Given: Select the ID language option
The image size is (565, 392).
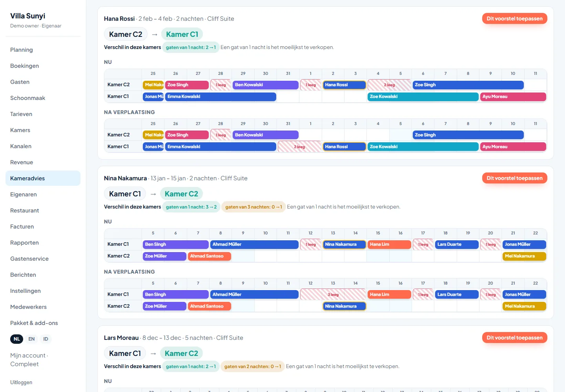Looking at the screenshot, I should (x=46, y=339).
